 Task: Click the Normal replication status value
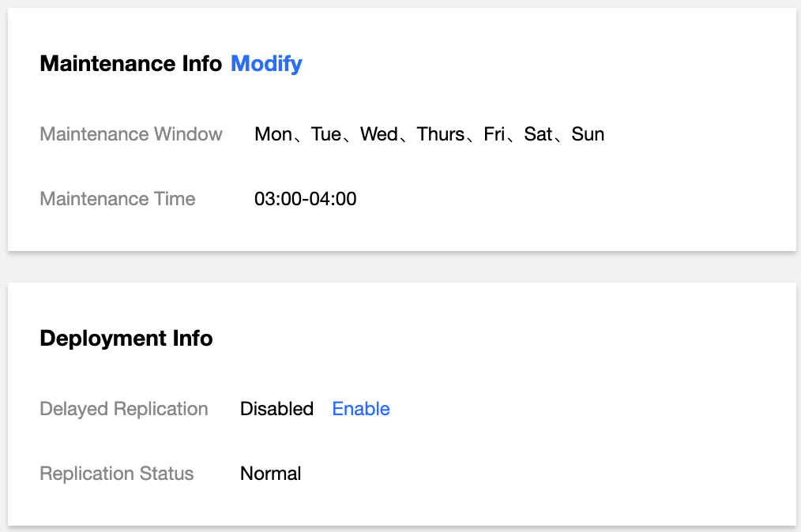tap(271, 474)
